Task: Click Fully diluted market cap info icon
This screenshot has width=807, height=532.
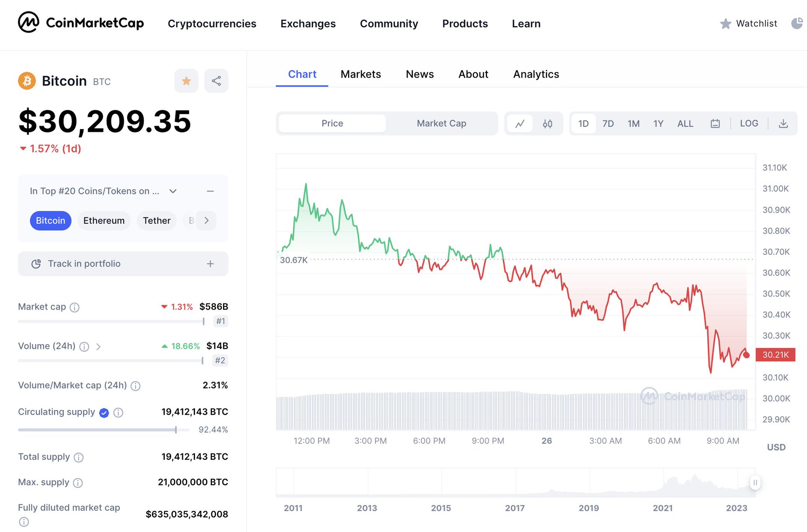Action: [24, 522]
